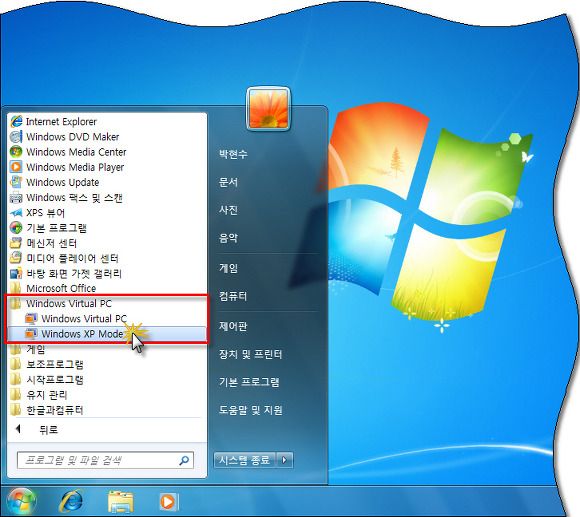The width and height of the screenshot is (580, 517).
Task: Open 장치 및 프린터
Action: pos(250,354)
